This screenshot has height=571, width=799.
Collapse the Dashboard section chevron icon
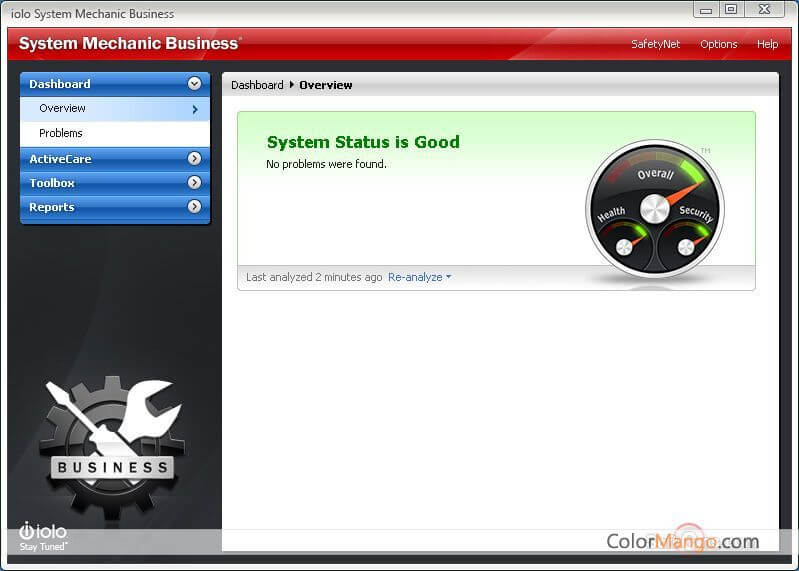pos(194,84)
